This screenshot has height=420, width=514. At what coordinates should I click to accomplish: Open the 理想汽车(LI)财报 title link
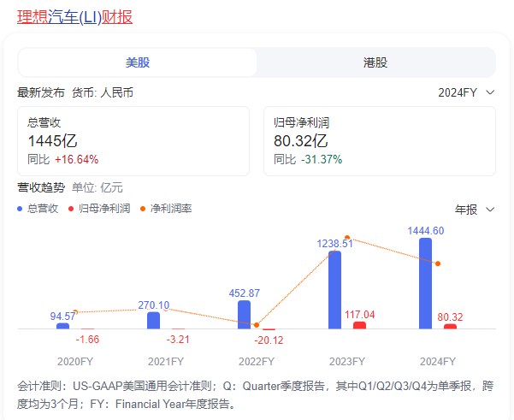pos(74,17)
